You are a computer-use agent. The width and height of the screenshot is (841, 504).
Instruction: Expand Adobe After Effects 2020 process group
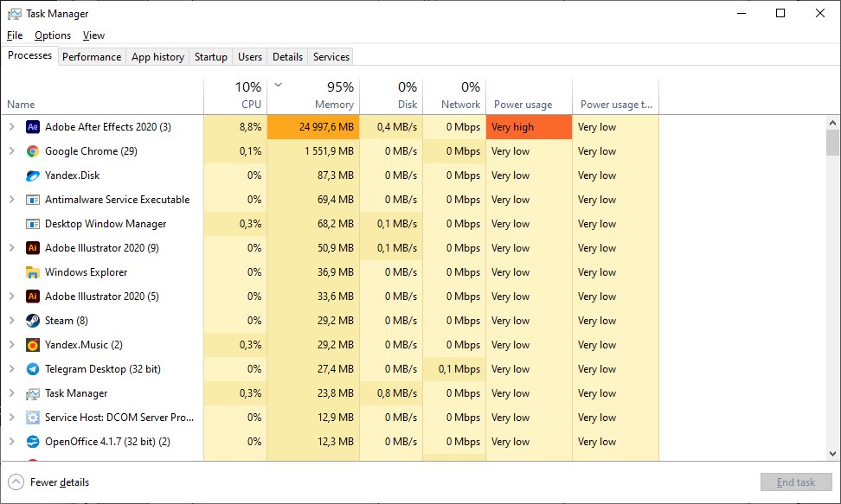12,127
